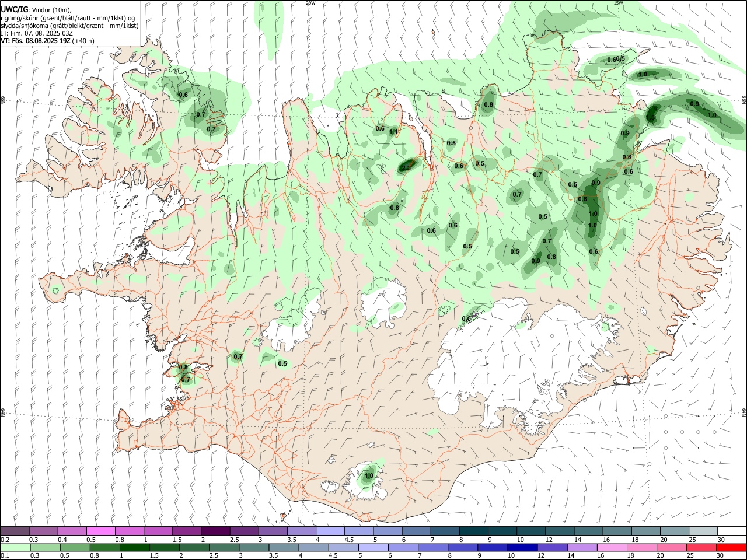Click the '30' label under the red swatch

721,556
